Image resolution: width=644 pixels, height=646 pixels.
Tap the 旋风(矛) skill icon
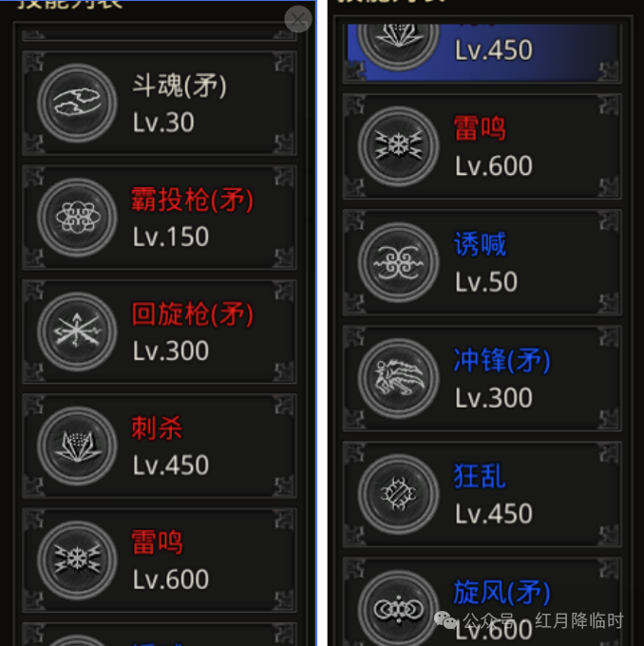pos(398,610)
